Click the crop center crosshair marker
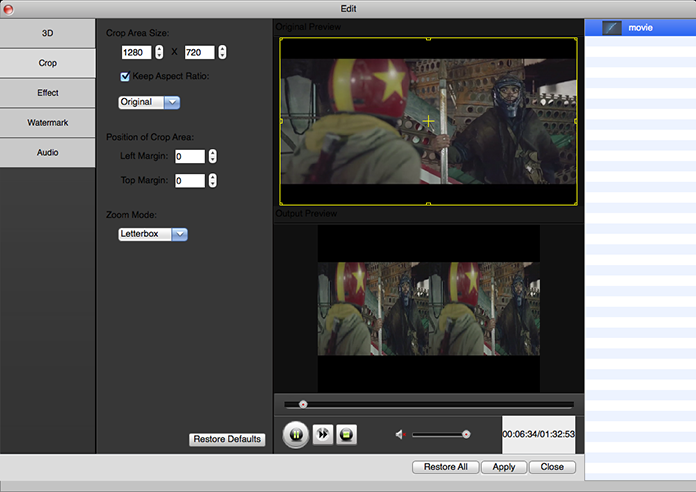The width and height of the screenshot is (696, 492). pos(428,121)
